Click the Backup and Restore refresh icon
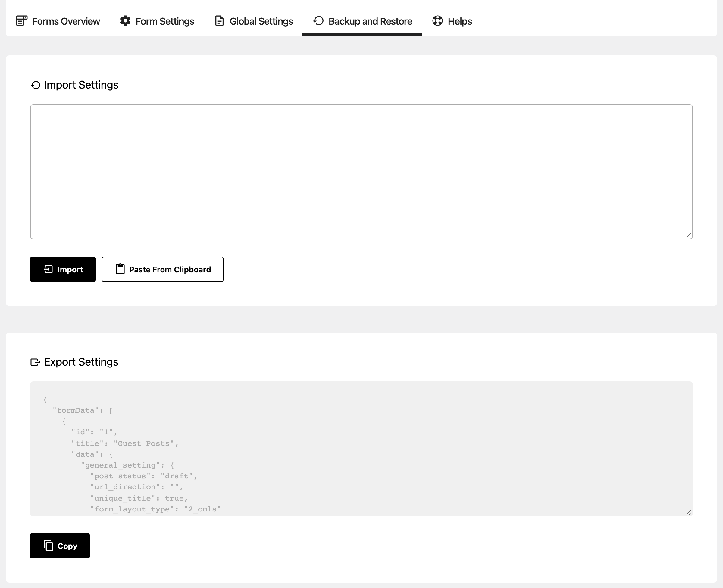Screen dimensions: 723x588 (318, 21)
